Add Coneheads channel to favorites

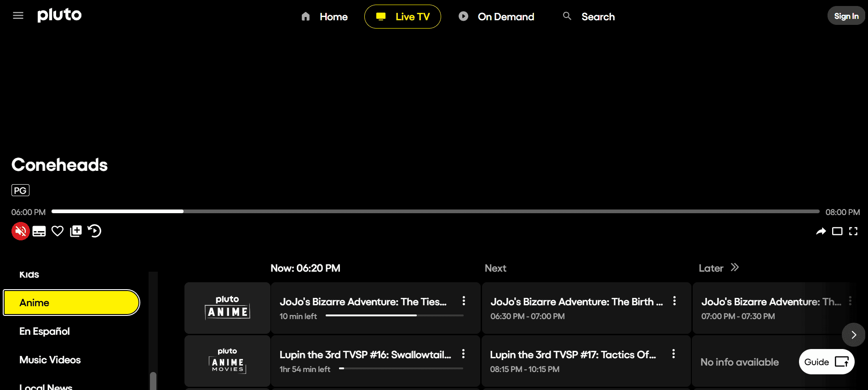[x=57, y=231]
